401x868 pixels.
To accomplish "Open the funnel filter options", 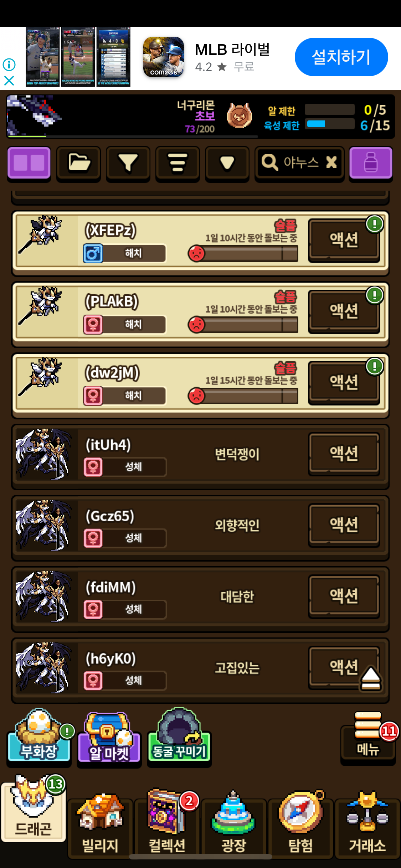I will click(x=128, y=163).
